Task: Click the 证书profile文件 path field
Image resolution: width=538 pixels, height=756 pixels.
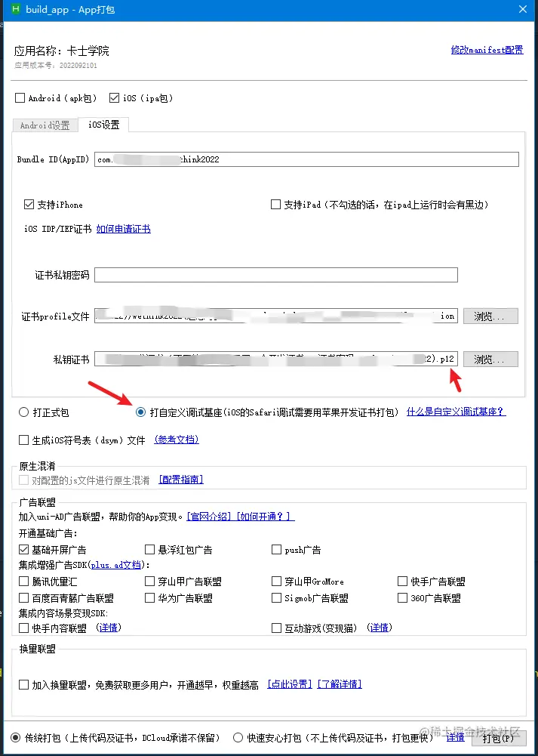Action: 276,316
